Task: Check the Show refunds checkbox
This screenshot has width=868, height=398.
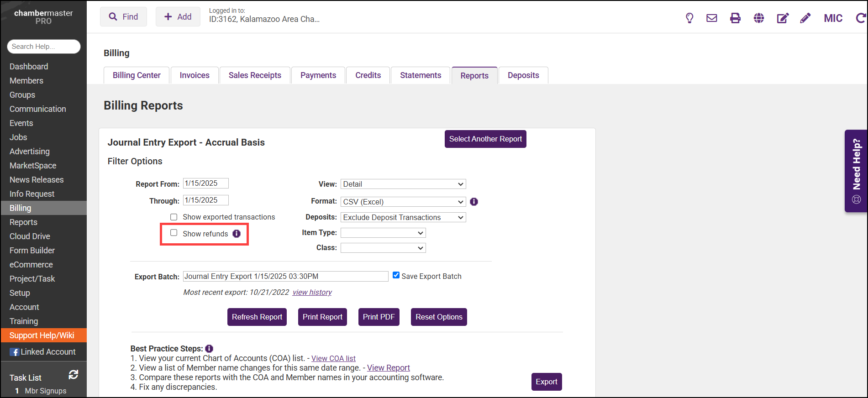Action: click(174, 233)
